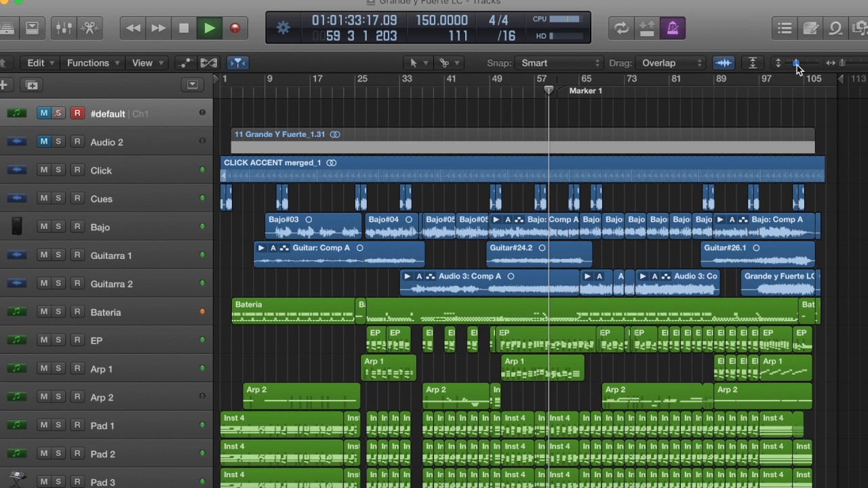Toggle the Waveform Zoom button

(724, 63)
